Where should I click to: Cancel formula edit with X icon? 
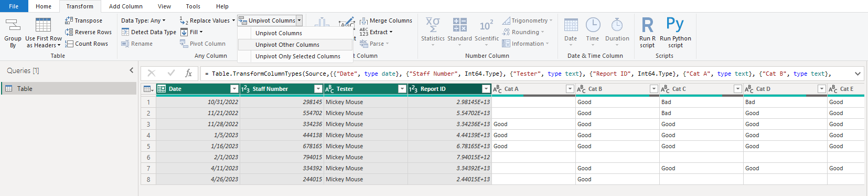151,74
